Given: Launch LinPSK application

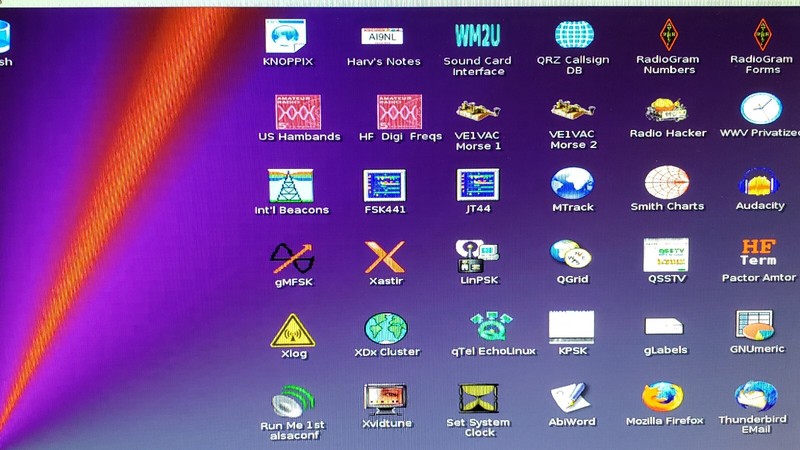Looking at the screenshot, I should [x=478, y=256].
